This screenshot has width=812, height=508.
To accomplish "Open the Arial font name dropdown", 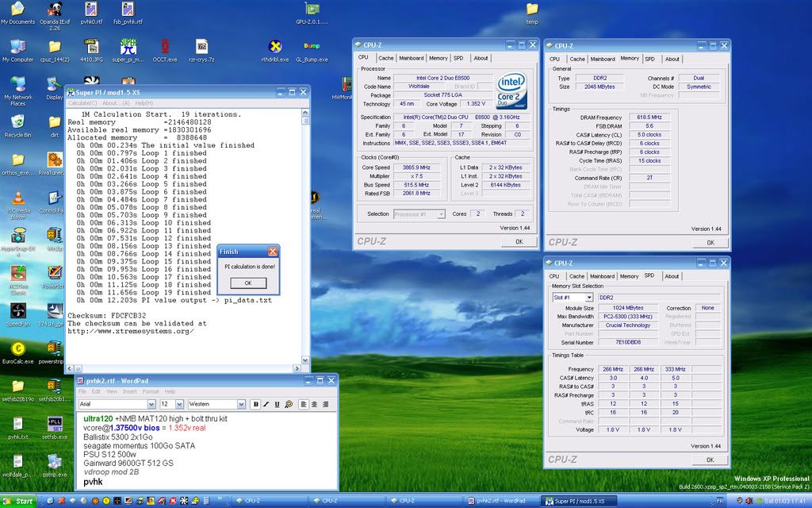I will pos(152,404).
